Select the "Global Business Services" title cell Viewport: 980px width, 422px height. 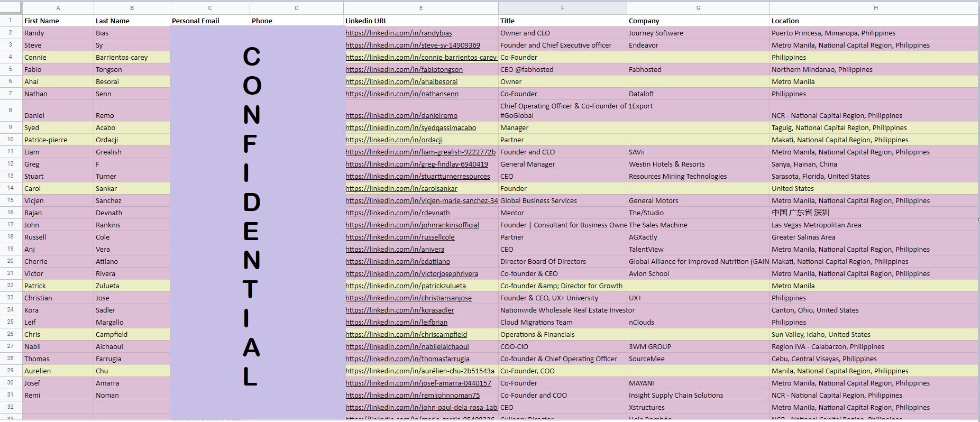coord(563,200)
